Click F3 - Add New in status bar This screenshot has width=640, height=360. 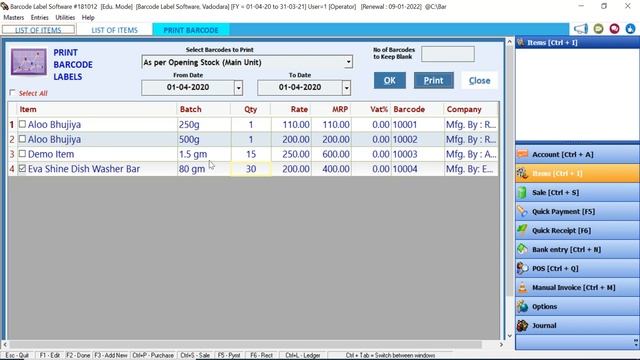tap(111, 356)
